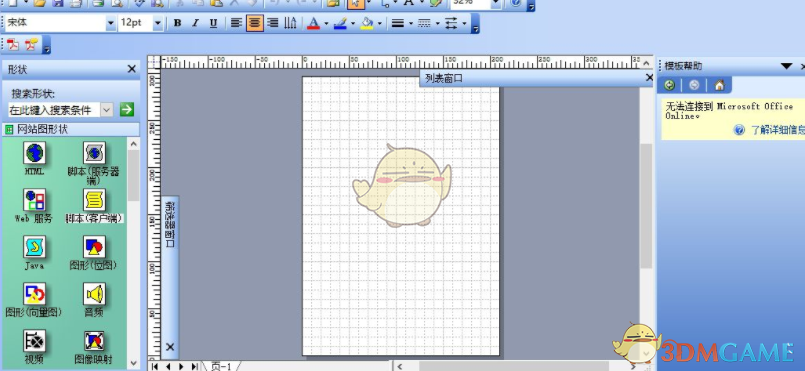Align text to the left
Viewport: 805px width, 371px height.
click(x=236, y=23)
